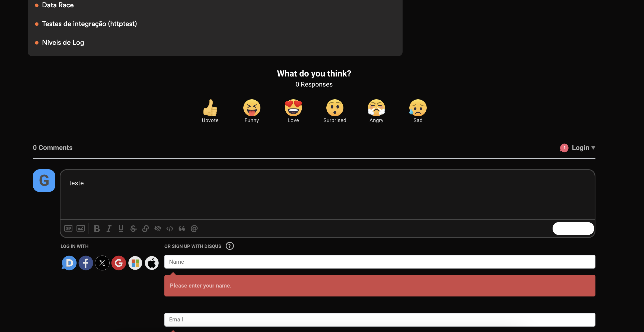Insert a GIF in comment

(x=68, y=228)
